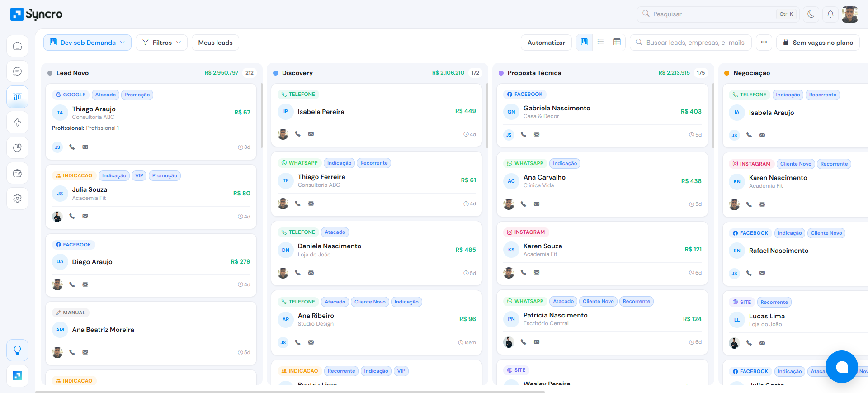Open Ana Beatriz Moreira lead card
The image size is (868, 393).
(151, 333)
